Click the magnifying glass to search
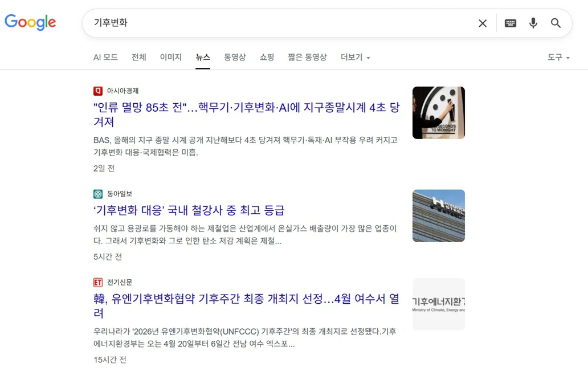The width and height of the screenshot is (588, 375). click(556, 23)
